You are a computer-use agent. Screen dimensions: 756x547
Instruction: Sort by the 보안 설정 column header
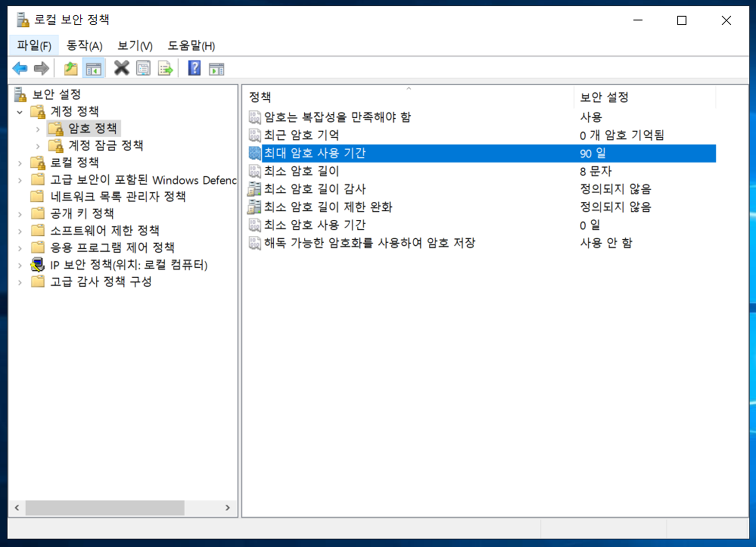pos(645,97)
